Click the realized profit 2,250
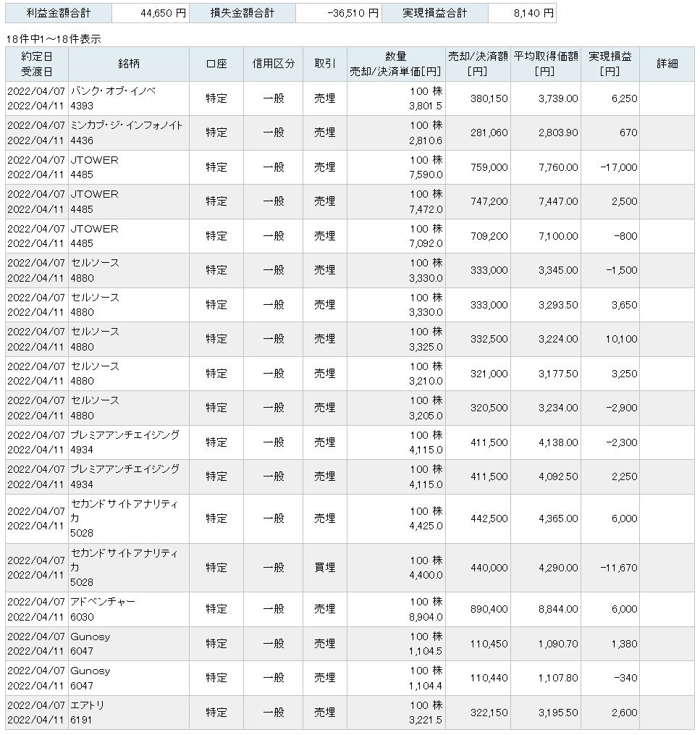Image resolution: width=700 pixels, height=735 pixels. click(625, 476)
